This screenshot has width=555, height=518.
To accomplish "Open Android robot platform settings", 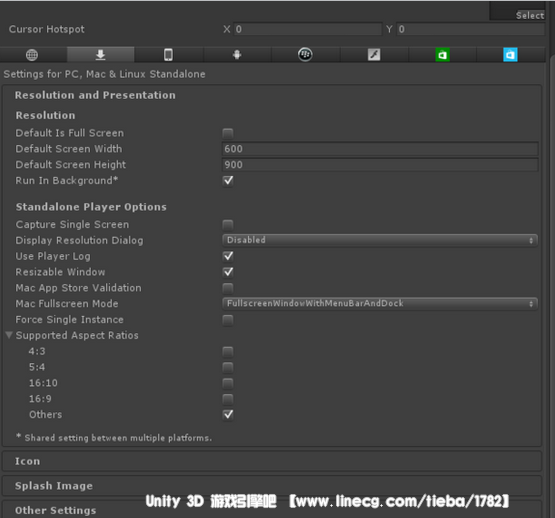I will (237, 55).
